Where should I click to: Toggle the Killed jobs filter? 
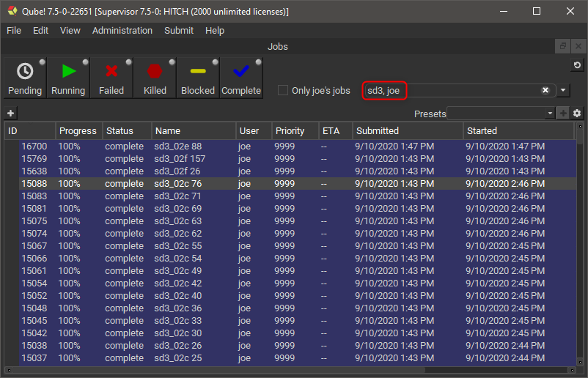(155, 78)
